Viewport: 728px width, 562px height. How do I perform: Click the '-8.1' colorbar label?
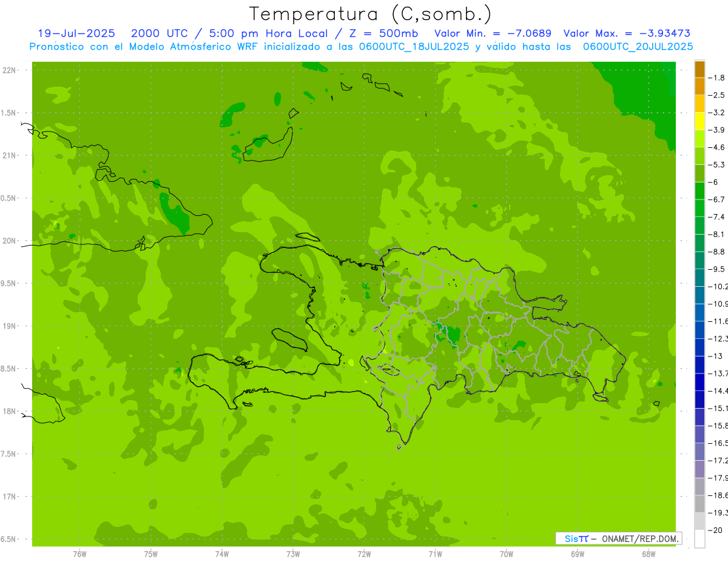[x=717, y=235]
